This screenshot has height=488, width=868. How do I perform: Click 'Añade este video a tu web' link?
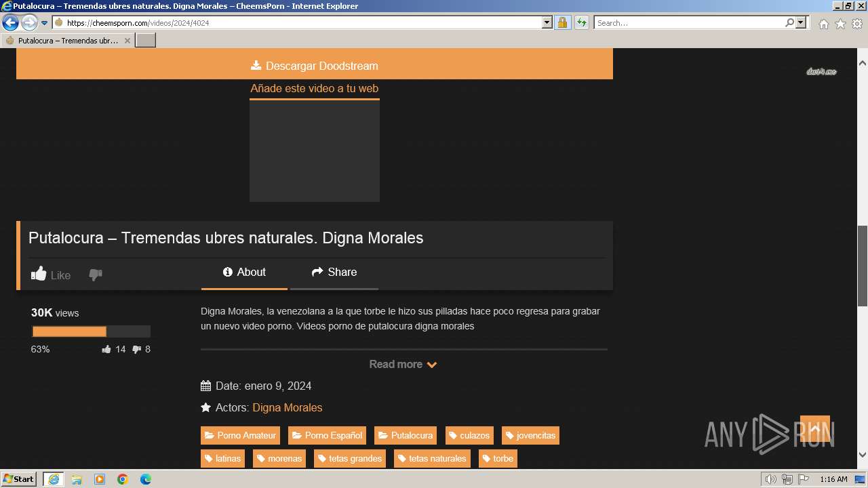click(315, 88)
